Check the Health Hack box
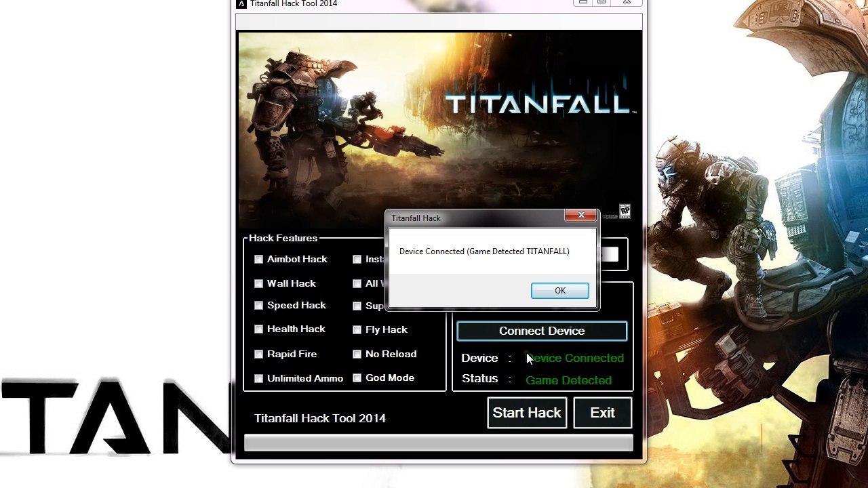The width and height of the screenshot is (868, 488). point(258,329)
